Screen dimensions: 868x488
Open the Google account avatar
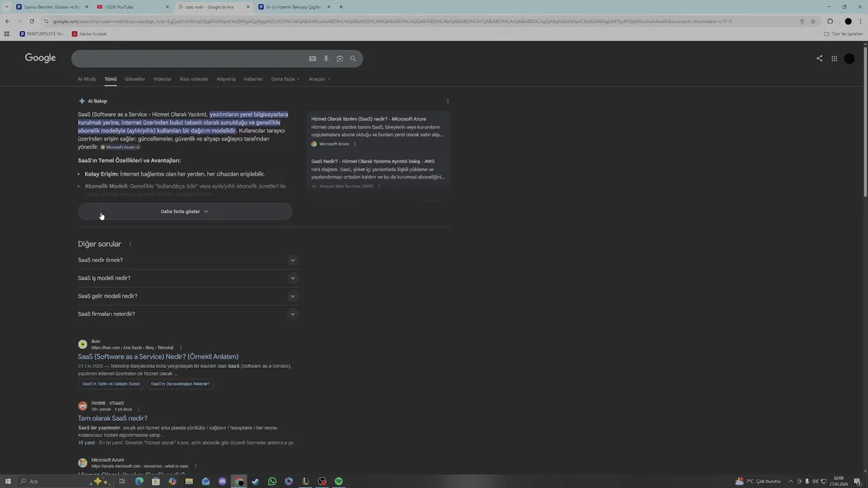pos(849,58)
